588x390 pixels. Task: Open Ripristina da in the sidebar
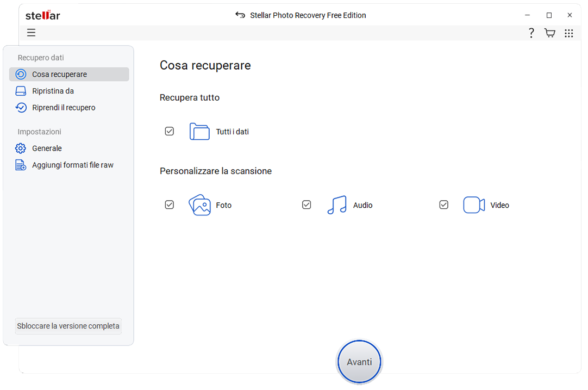click(x=69, y=91)
